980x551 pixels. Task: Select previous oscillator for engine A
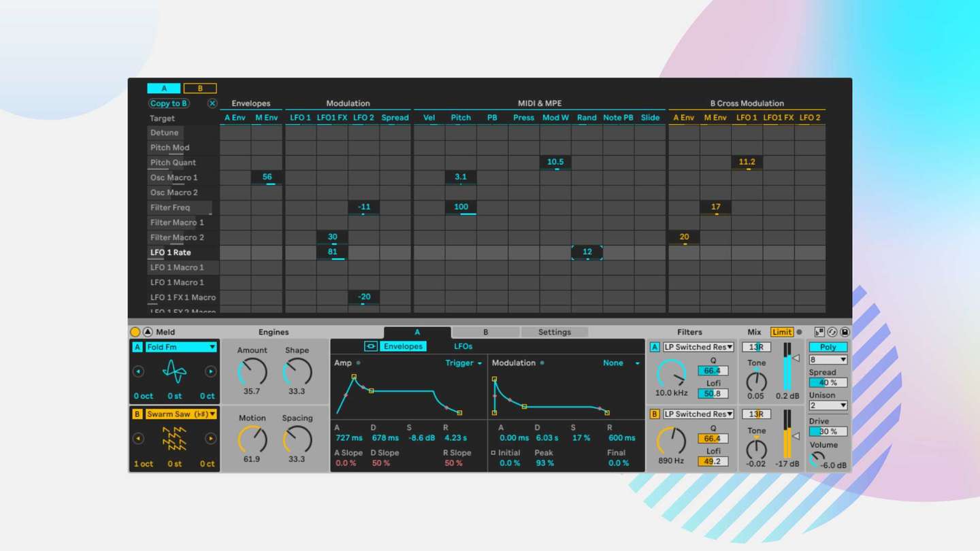pyautogui.click(x=138, y=371)
